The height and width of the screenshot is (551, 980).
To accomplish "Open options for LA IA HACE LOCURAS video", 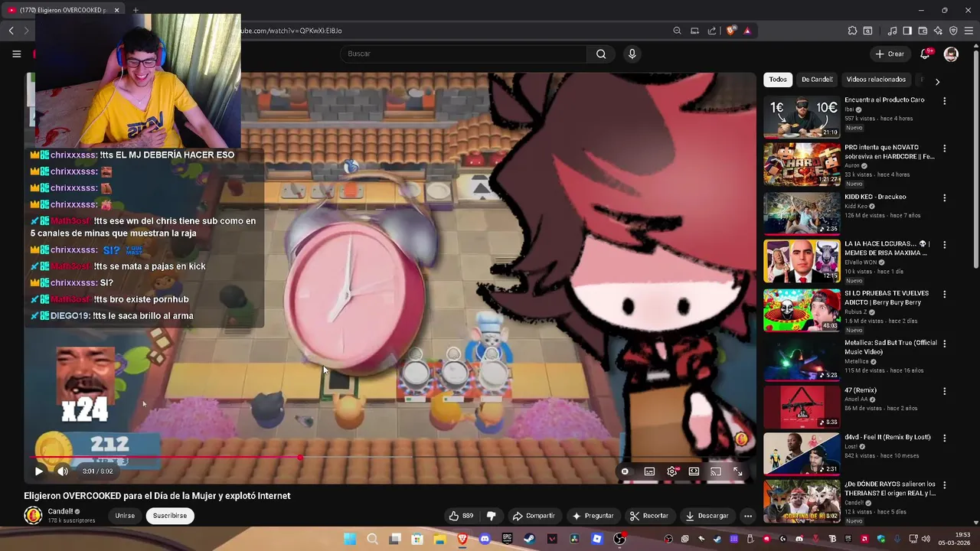I will pyautogui.click(x=944, y=245).
